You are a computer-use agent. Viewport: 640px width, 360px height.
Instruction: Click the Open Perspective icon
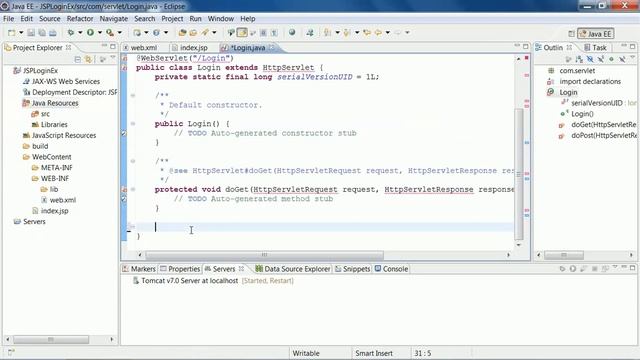(x=571, y=34)
